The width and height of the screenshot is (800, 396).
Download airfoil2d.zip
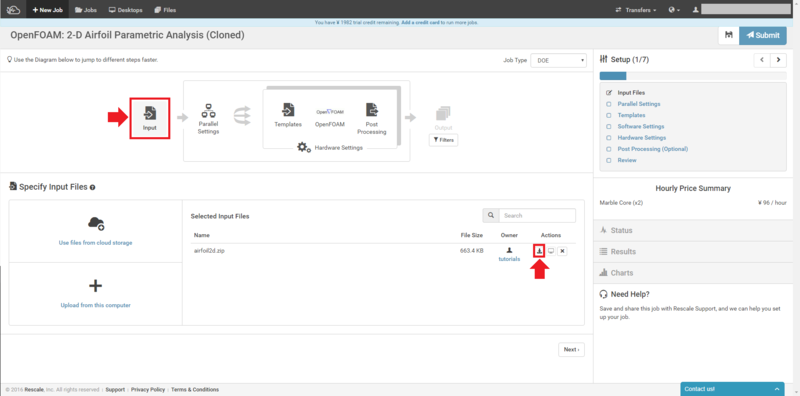(x=539, y=251)
